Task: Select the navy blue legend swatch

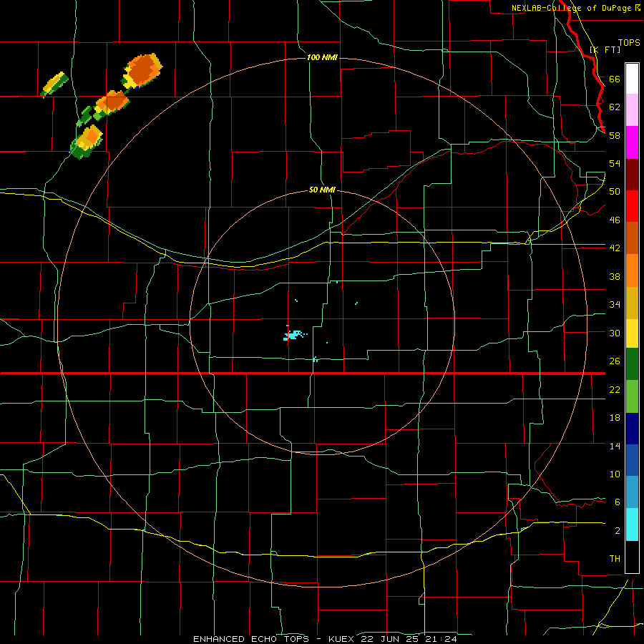Action: pyautogui.click(x=632, y=429)
